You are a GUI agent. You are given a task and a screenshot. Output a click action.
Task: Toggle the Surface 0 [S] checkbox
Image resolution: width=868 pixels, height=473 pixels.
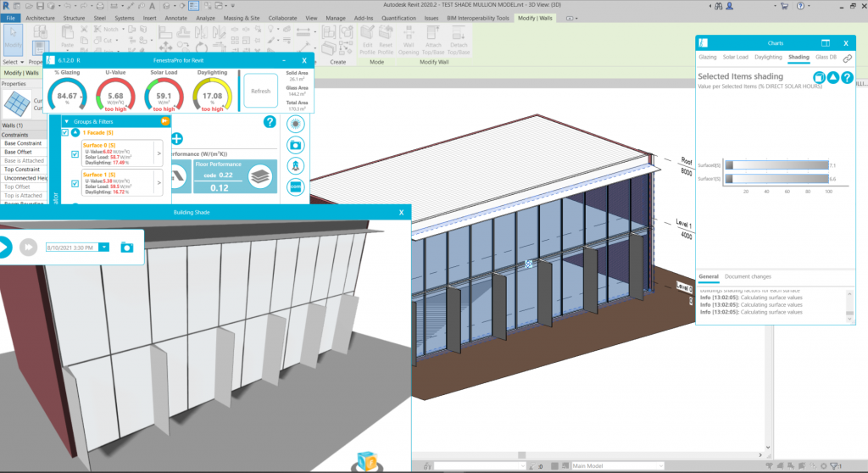tap(75, 154)
